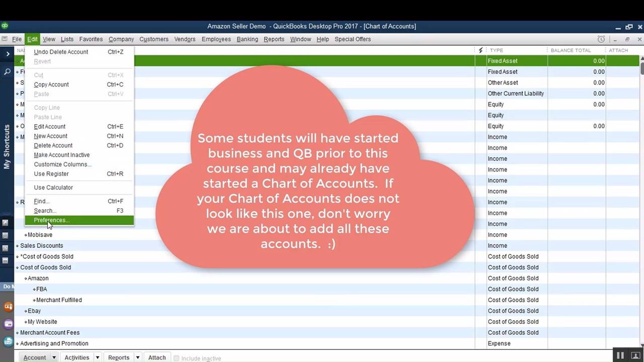
Task: Click the ATTACH column header
Action: point(618,50)
